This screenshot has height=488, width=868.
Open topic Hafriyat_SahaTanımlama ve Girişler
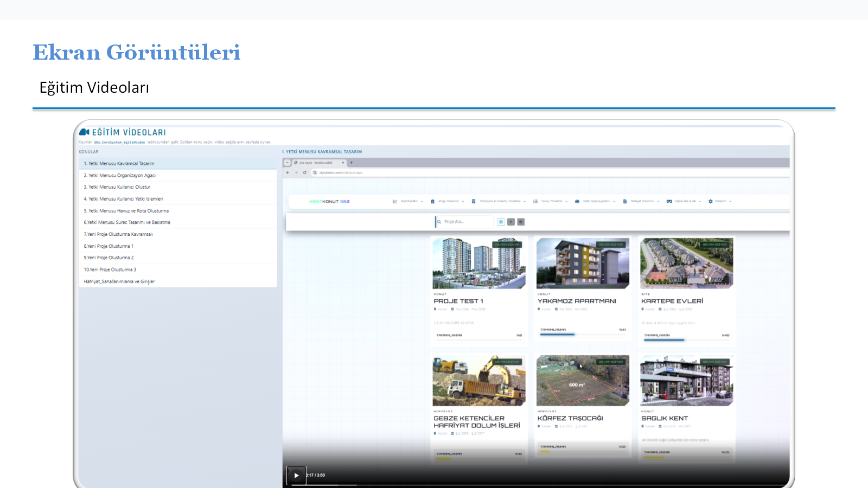[x=178, y=281]
